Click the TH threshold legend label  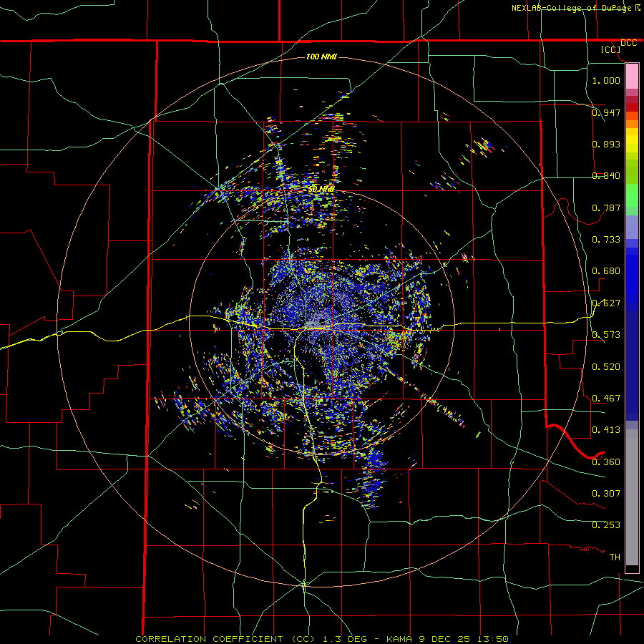click(615, 557)
